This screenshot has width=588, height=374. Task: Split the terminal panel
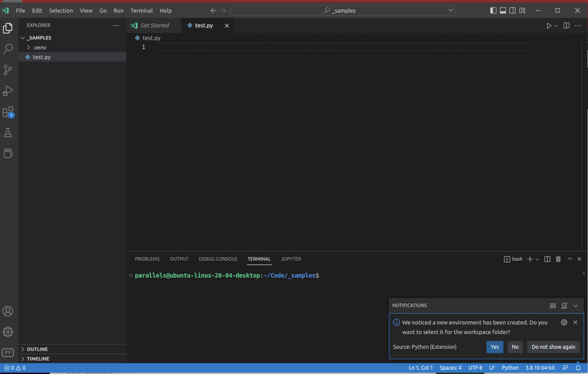point(547,259)
